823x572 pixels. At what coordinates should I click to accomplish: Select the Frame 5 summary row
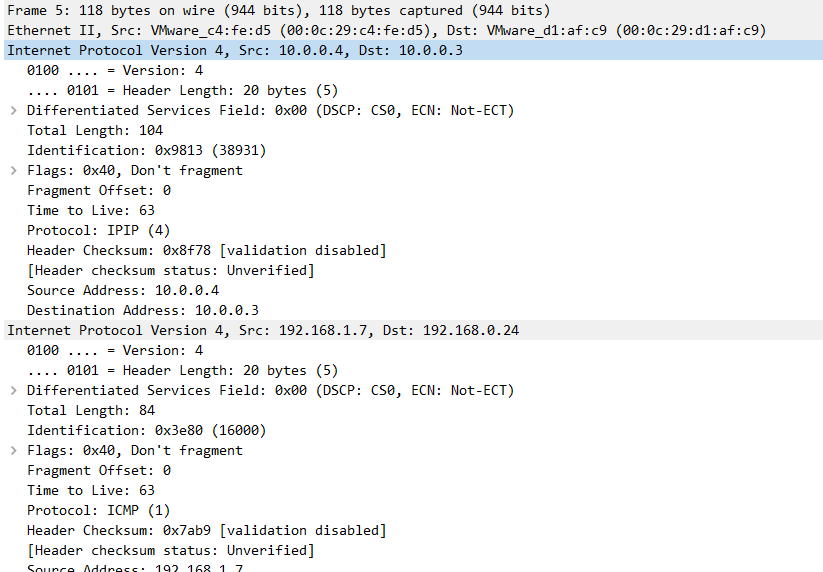coord(413,10)
